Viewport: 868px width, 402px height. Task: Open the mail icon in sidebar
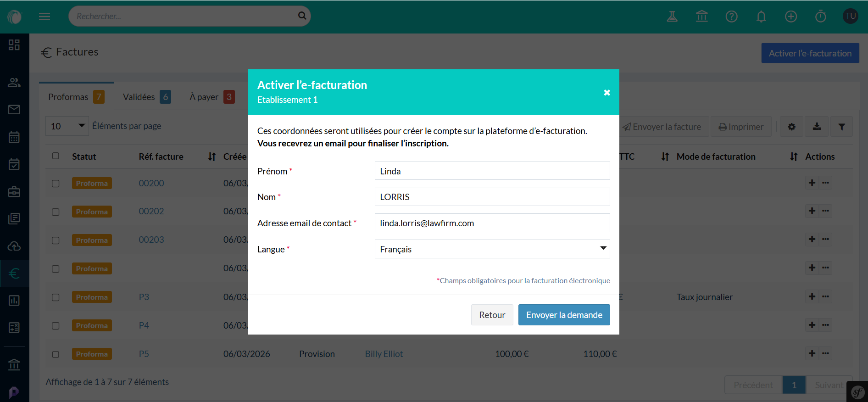[14, 110]
